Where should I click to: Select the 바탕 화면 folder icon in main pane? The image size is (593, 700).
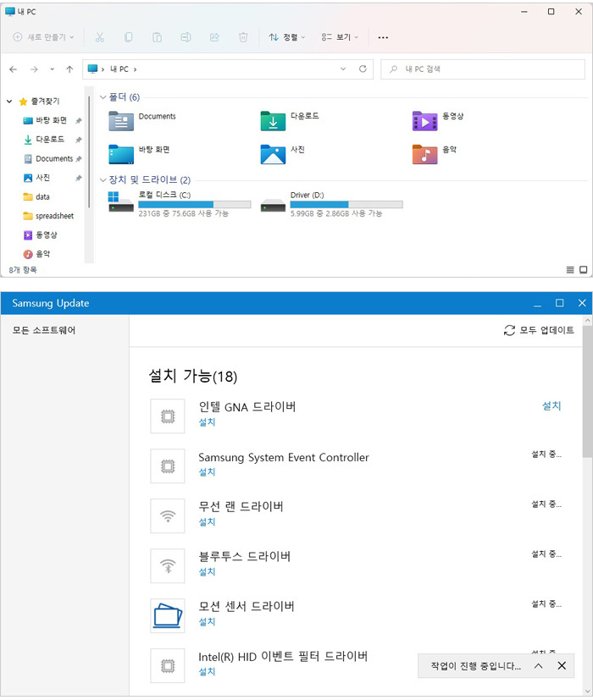[x=121, y=154]
